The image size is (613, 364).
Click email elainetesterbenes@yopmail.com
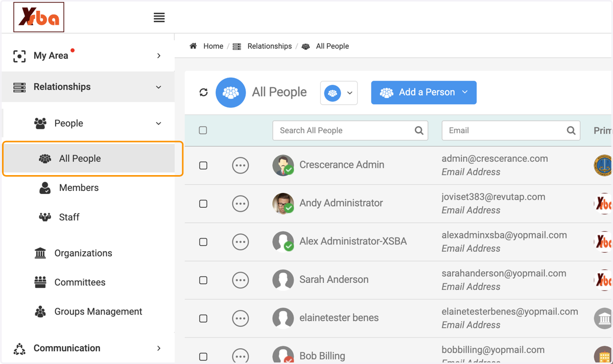[510, 312]
